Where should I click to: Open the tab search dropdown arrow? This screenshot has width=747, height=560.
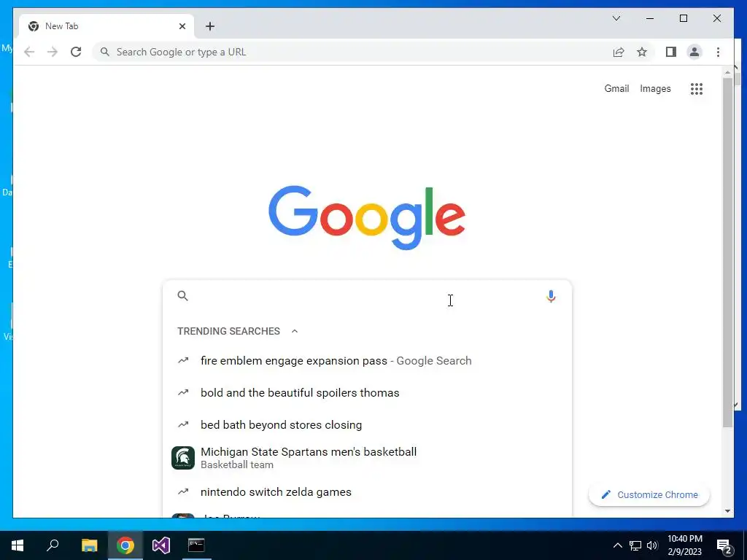[x=616, y=18]
